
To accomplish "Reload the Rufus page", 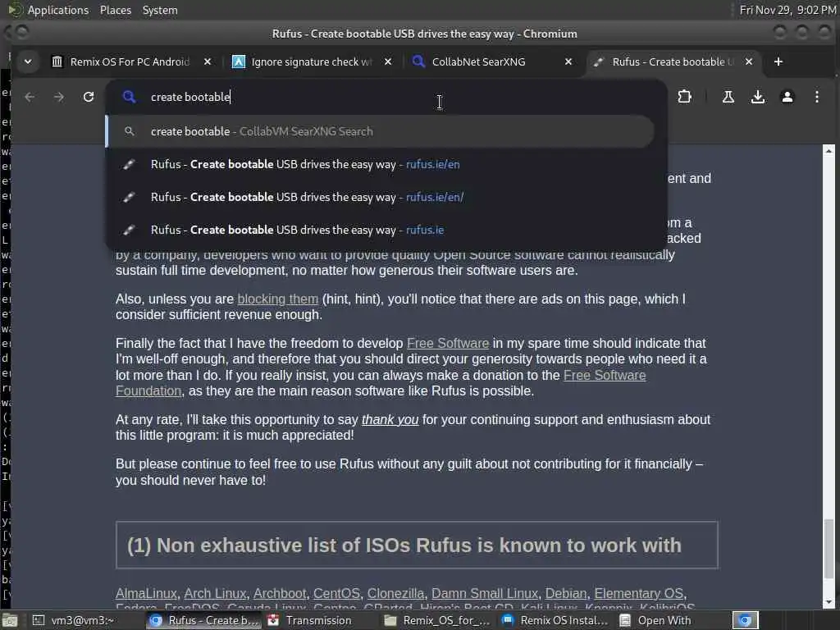I will 89,97.
